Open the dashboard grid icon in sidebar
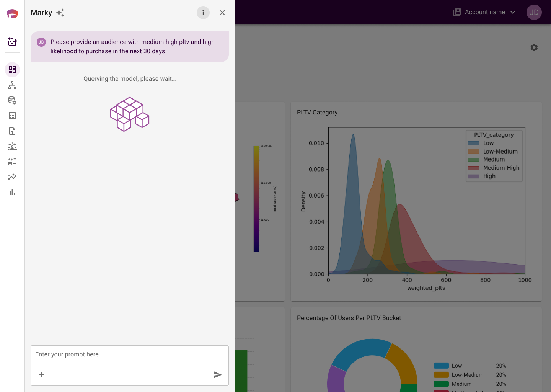Screen dimensions: 551x392 pos(12,70)
